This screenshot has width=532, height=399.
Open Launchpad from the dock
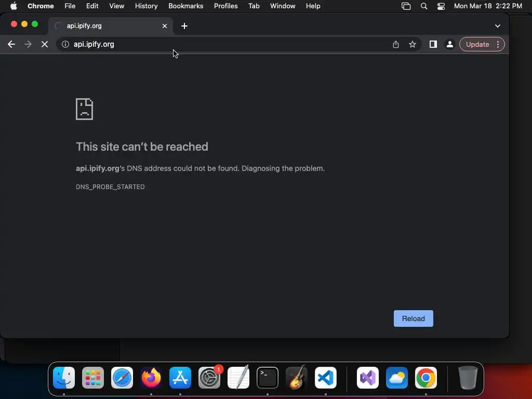[x=93, y=378]
